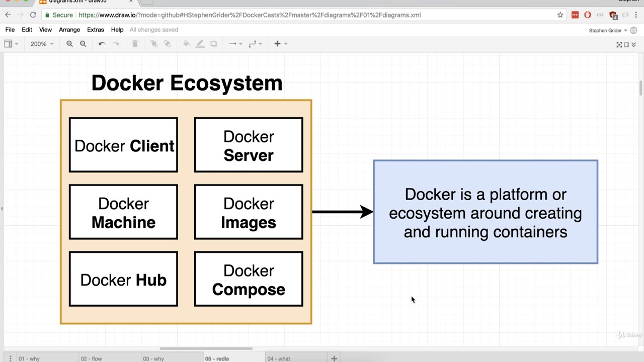Open the insert plus dropdown

pyautogui.click(x=280, y=44)
